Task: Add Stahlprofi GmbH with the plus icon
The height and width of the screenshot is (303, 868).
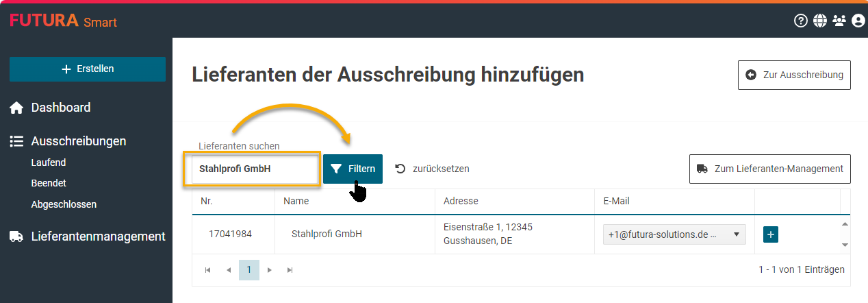Action: (771, 234)
